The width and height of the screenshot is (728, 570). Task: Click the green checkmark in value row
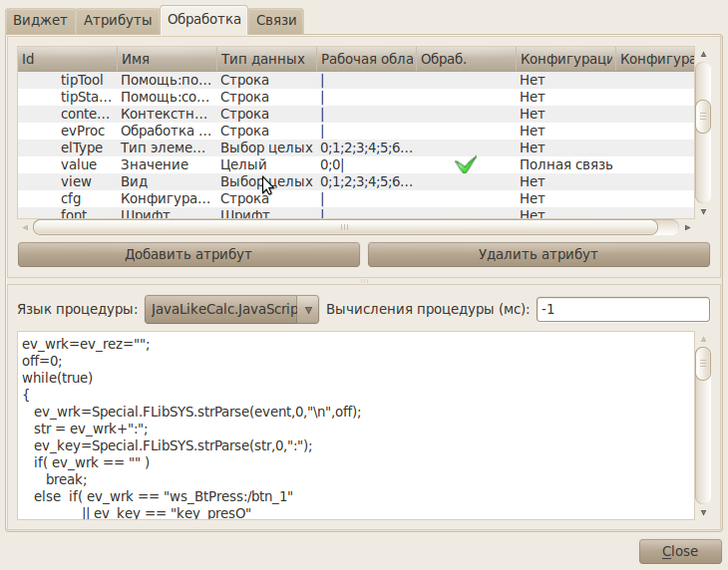pos(465,165)
